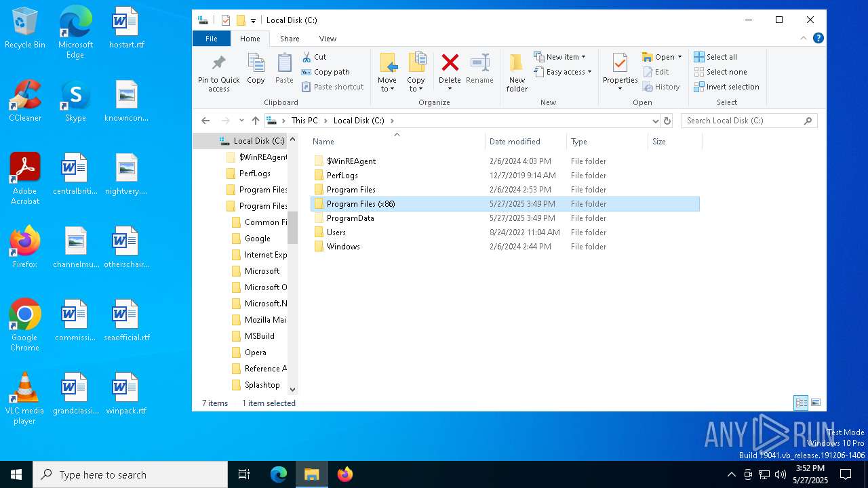Switch to details view icon
The height and width of the screenshot is (488, 868).
pos(801,403)
